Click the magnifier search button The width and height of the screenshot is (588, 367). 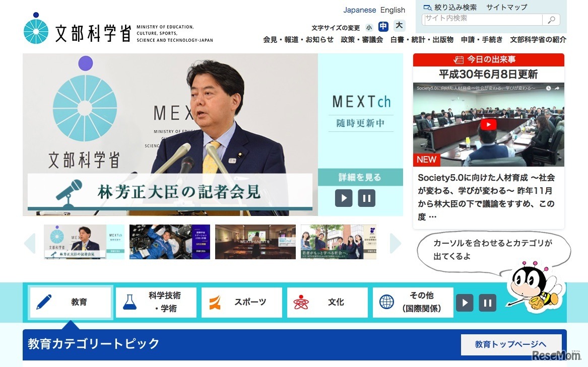point(551,20)
